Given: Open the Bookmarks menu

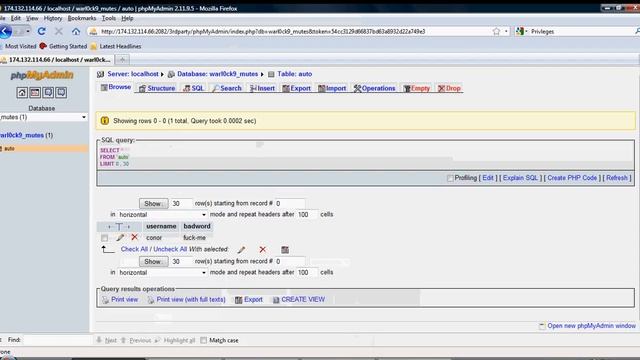Looking at the screenshot, I should [82, 18].
